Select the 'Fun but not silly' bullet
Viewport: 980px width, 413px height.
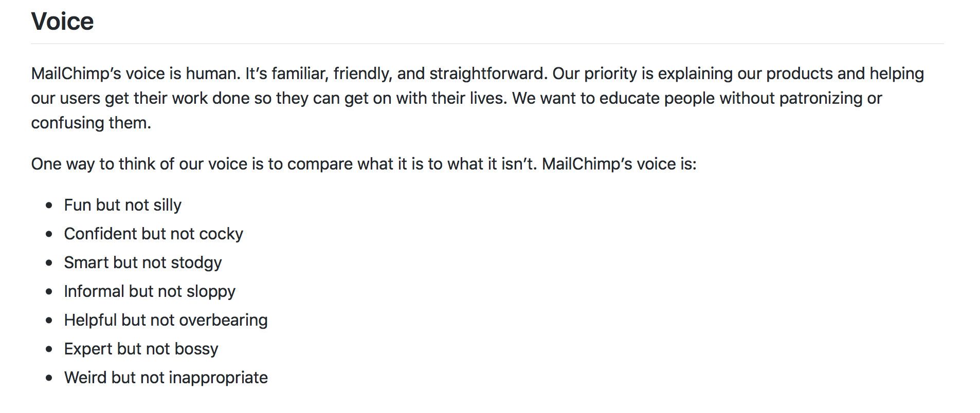[122, 205]
